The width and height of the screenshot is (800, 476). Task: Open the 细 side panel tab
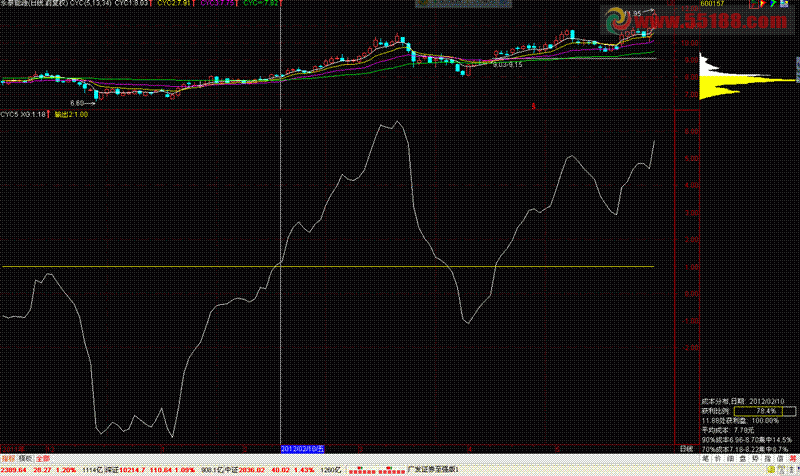pos(731,459)
